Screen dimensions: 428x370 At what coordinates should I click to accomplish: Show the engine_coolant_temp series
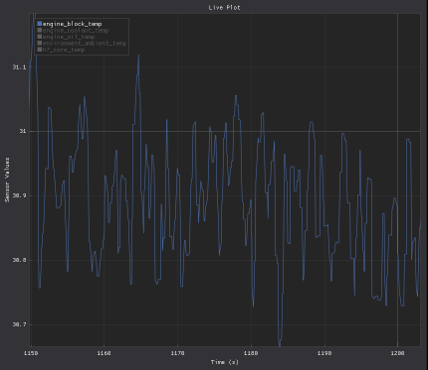[73, 30]
